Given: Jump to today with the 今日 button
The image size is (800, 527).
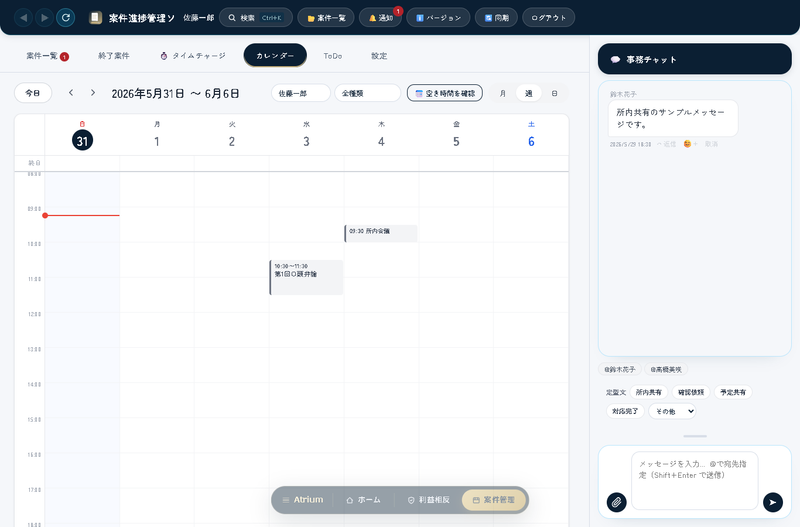Looking at the screenshot, I should click(33, 93).
